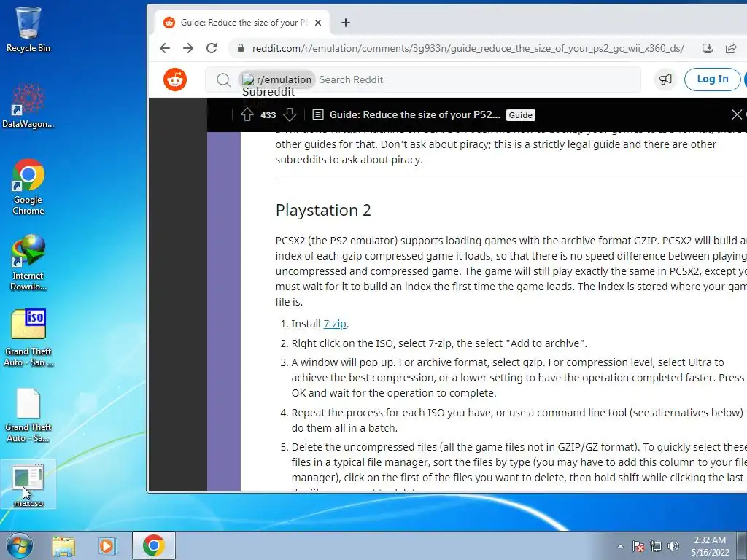This screenshot has width=747, height=560.
Task: Close the Guide Reddit tab
Action: point(318,23)
